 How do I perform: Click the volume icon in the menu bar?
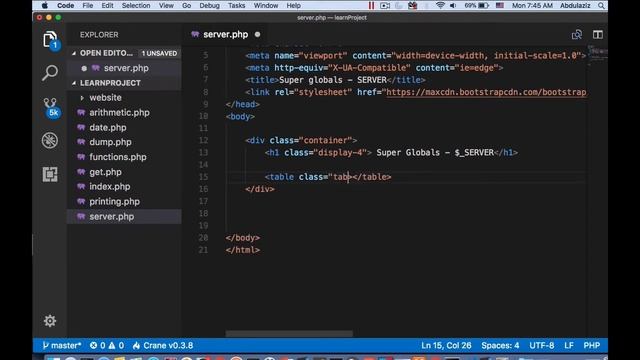pos(453,6)
